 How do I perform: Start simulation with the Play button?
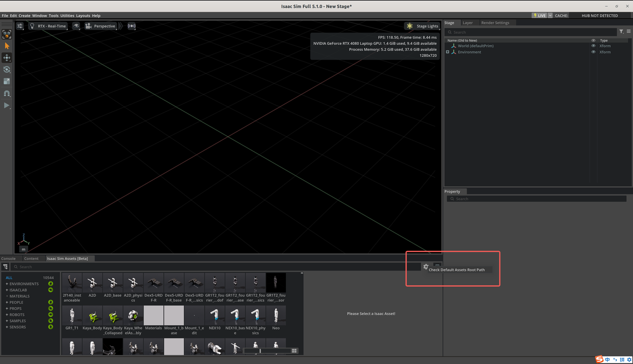(7, 105)
